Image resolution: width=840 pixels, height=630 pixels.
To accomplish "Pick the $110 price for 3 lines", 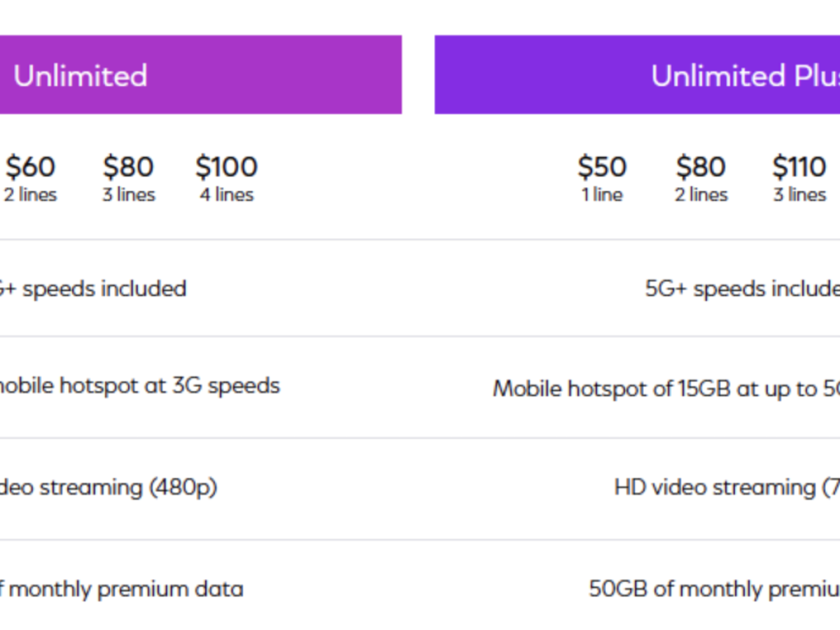I will pyautogui.click(x=799, y=167).
